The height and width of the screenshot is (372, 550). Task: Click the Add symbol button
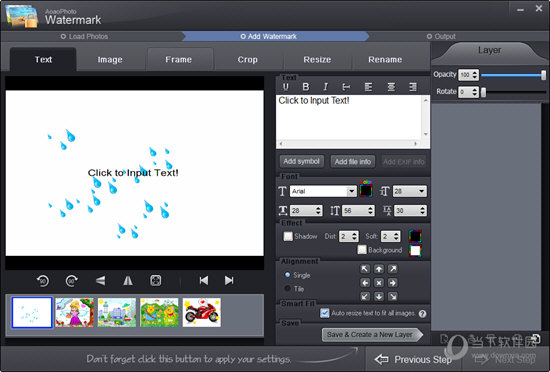tap(302, 161)
